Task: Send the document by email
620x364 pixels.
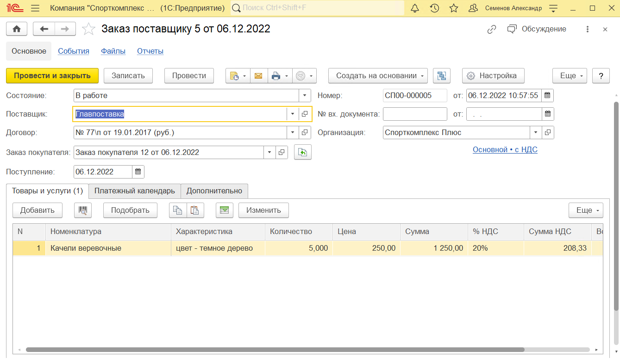Action: click(258, 76)
